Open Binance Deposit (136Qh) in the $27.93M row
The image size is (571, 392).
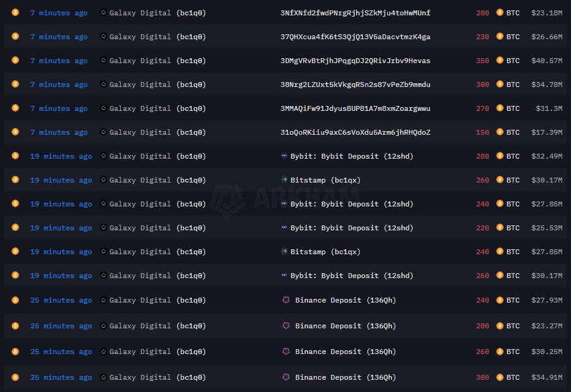coord(345,300)
